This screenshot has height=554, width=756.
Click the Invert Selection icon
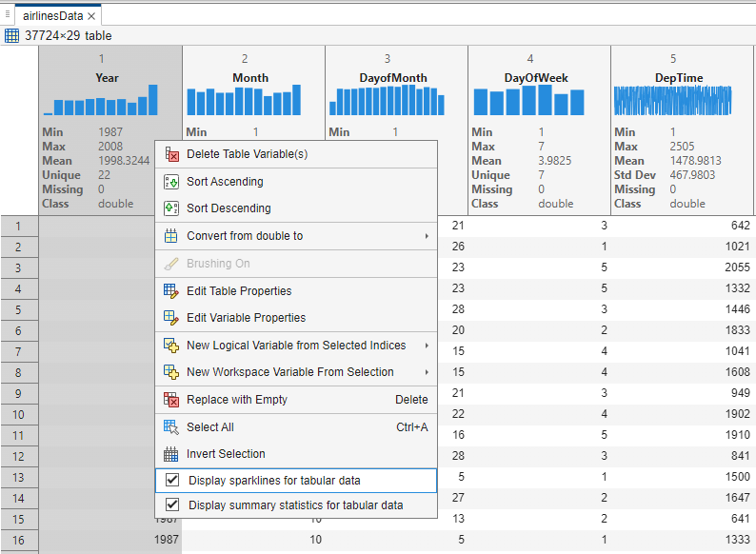(171, 454)
